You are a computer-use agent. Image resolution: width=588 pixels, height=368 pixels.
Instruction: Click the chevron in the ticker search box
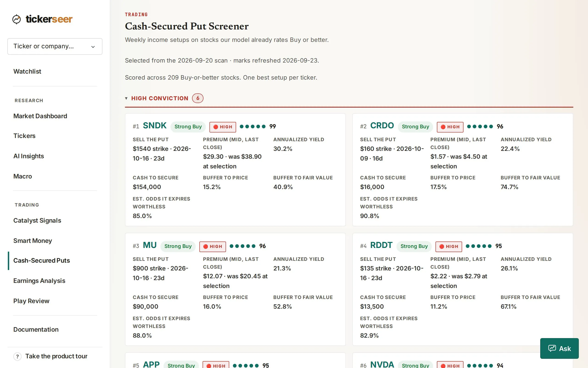coord(93,47)
